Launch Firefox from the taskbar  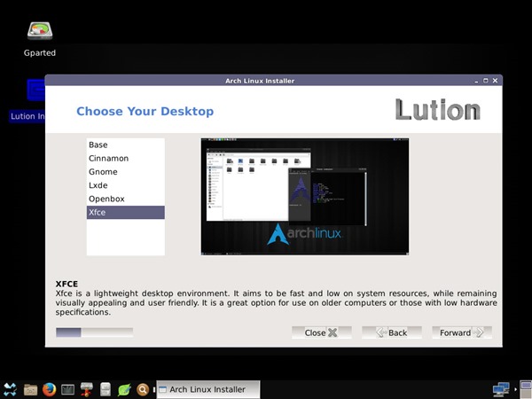click(49, 389)
